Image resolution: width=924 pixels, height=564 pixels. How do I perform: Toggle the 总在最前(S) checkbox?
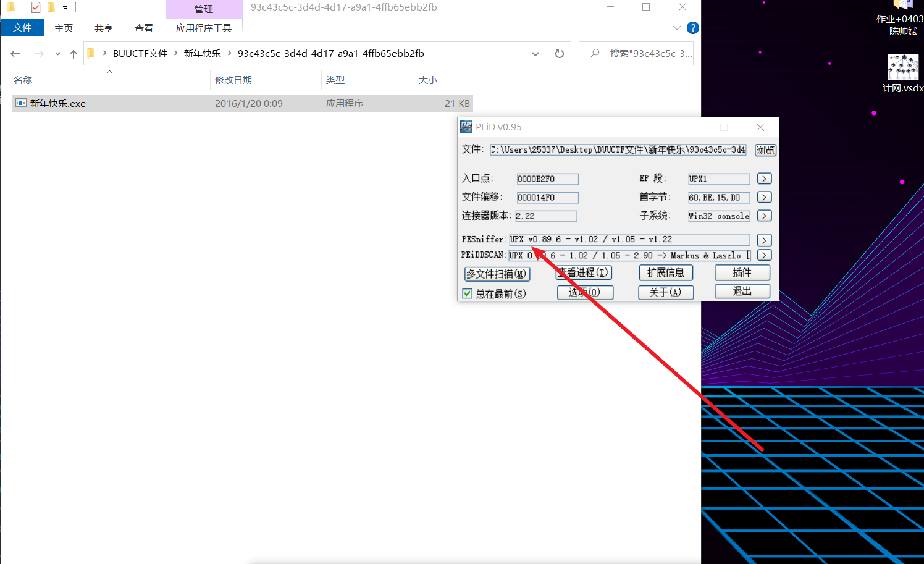(468, 293)
